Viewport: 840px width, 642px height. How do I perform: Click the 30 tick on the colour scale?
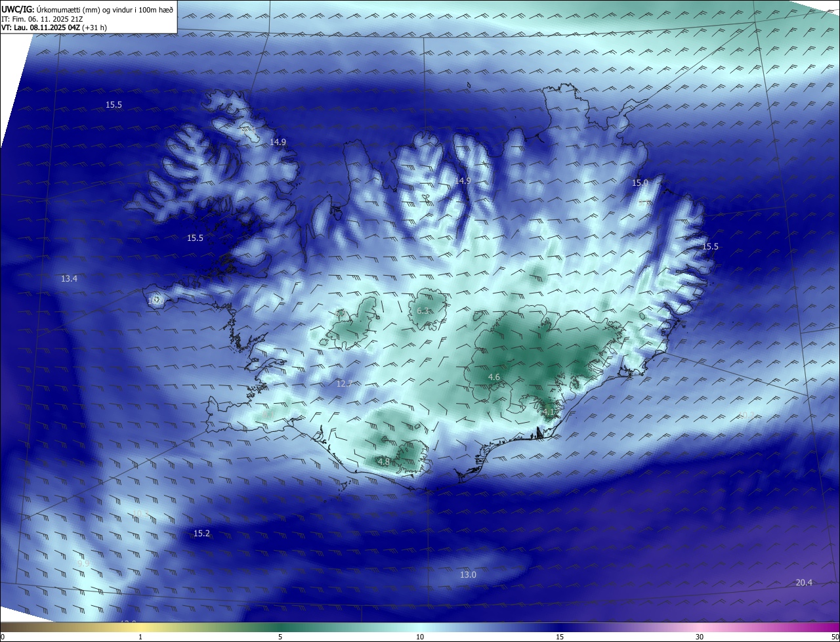pos(700,637)
